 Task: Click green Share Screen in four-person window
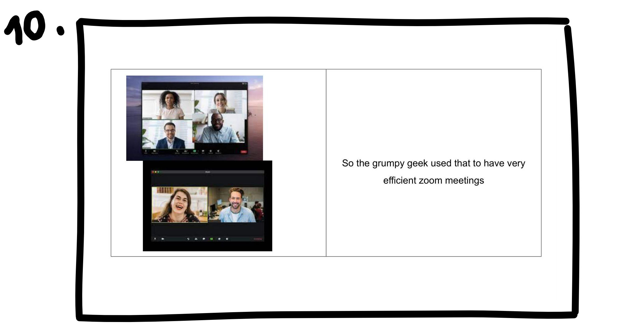coord(195,151)
